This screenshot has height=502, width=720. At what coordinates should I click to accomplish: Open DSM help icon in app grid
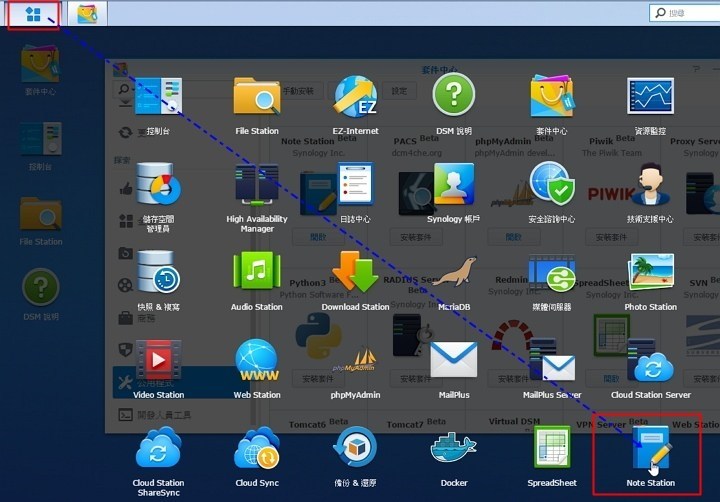point(453,98)
